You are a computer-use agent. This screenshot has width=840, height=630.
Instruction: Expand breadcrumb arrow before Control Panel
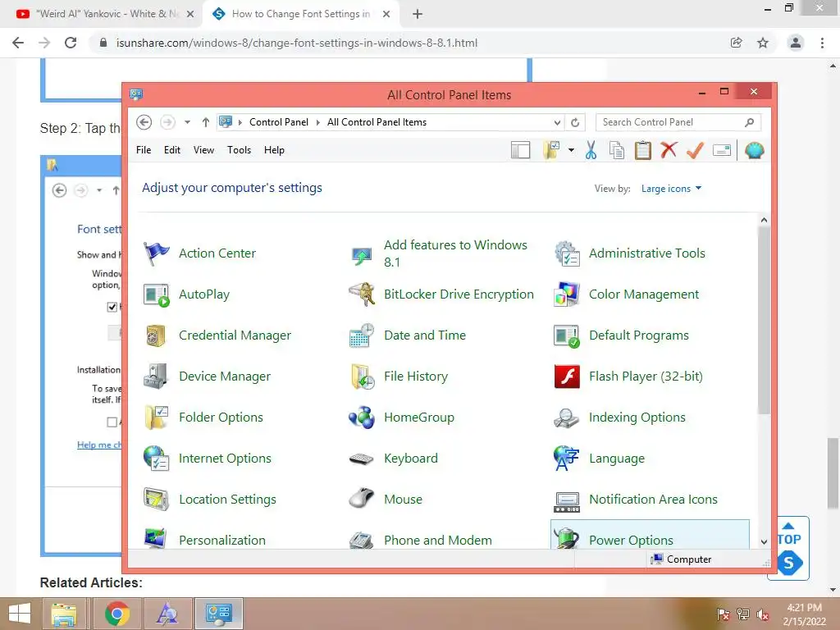(240, 123)
